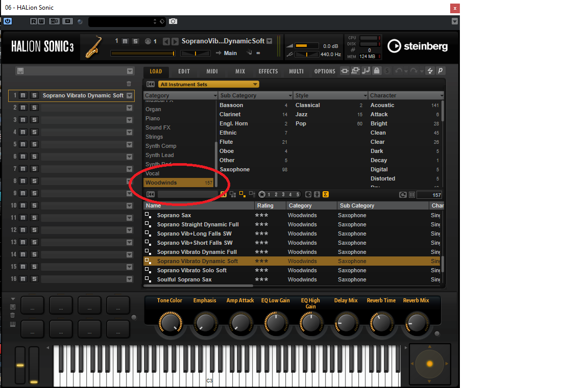Click the music note icon in the toolbar
Viewport: 588px width, 388px height.
(366, 70)
